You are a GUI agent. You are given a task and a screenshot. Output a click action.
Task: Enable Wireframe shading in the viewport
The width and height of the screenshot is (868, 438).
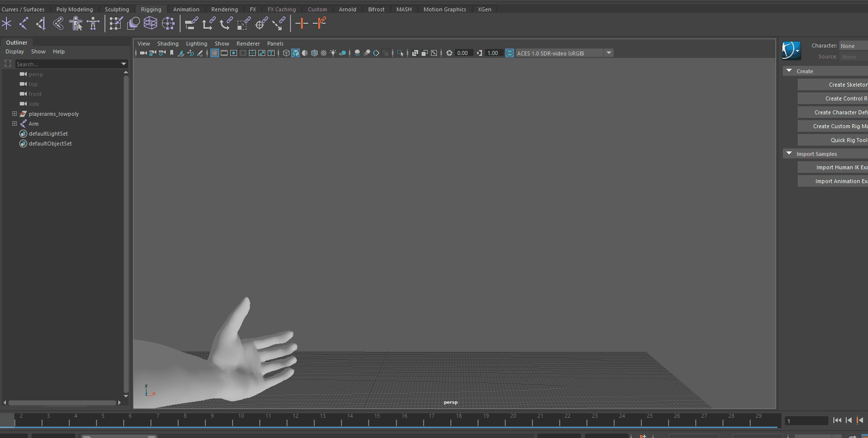point(286,53)
